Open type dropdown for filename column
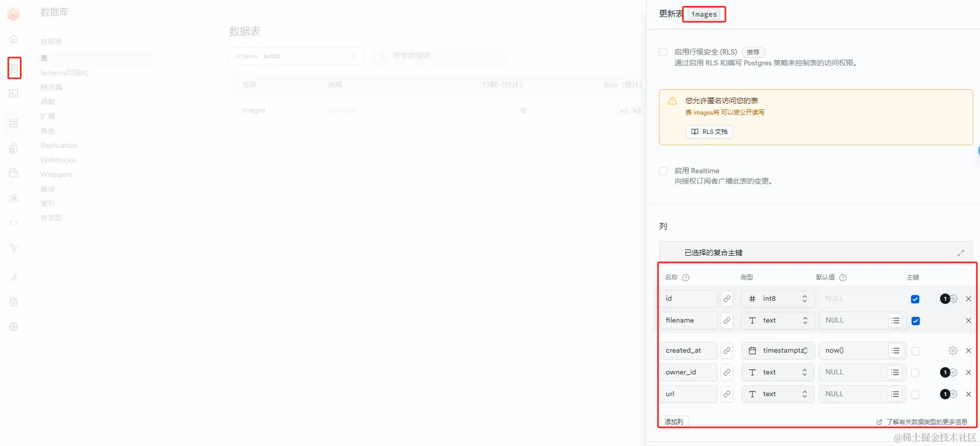The height and width of the screenshot is (446, 980). pos(778,320)
